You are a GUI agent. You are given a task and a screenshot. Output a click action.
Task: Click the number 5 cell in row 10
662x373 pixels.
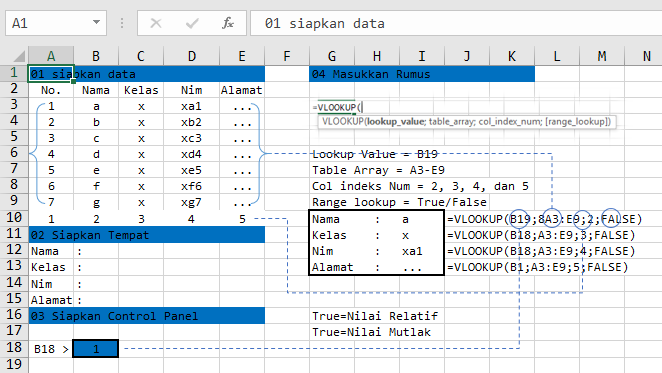(x=241, y=219)
